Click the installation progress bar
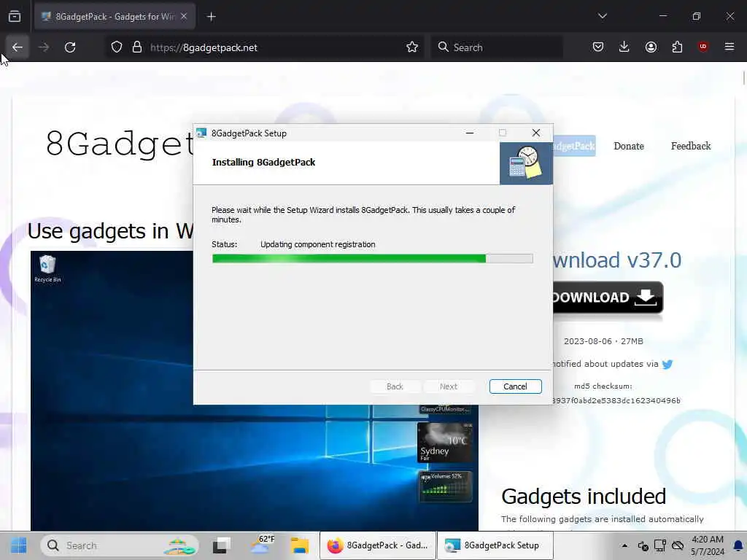Screen dimensions: 747x560 [372, 259]
